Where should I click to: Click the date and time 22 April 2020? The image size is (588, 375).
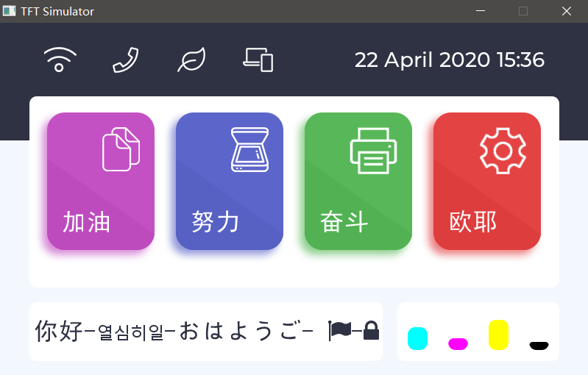click(449, 60)
